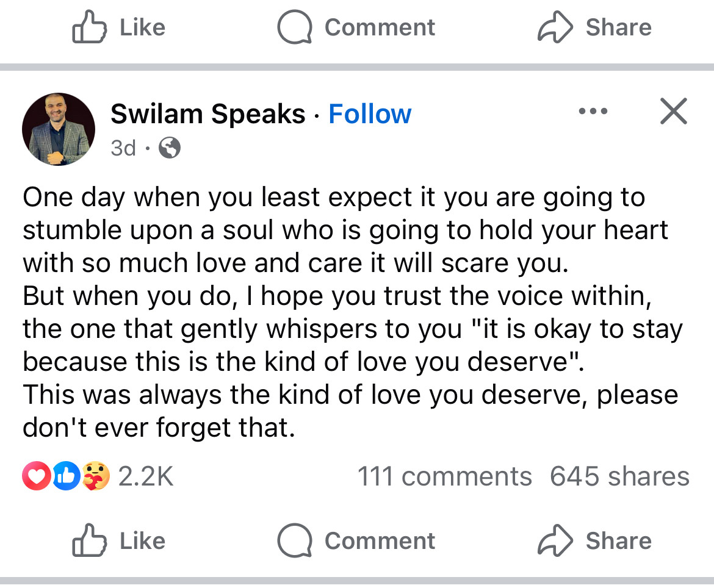Viewport: 714px width, 588px height.
Task: Click the care hug emoji reaction icon
Action: pos(96,476)
